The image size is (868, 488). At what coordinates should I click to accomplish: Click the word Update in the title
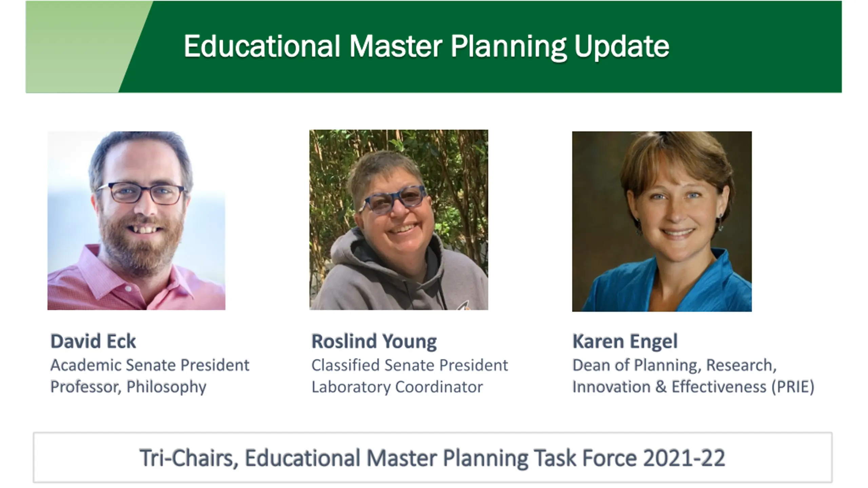point(622,46)
